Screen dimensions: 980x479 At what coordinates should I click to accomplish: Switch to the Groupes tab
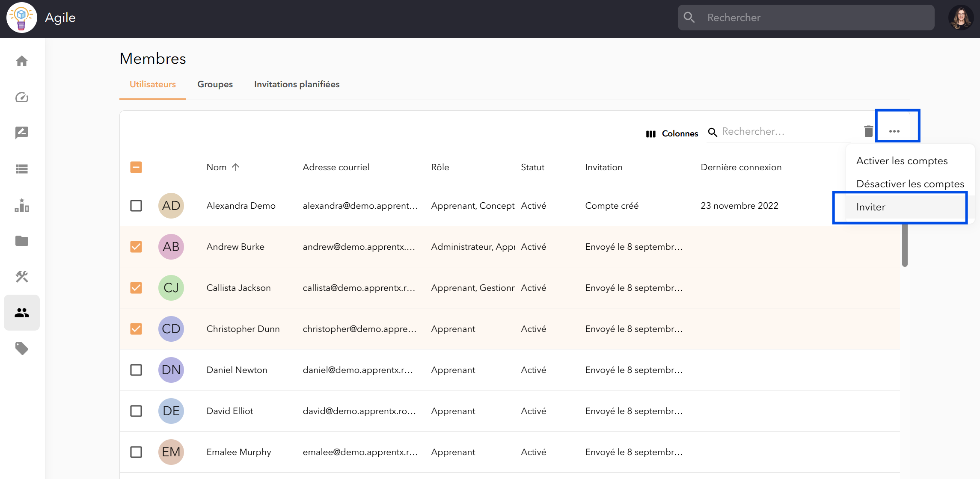click(x=215, y=84)
